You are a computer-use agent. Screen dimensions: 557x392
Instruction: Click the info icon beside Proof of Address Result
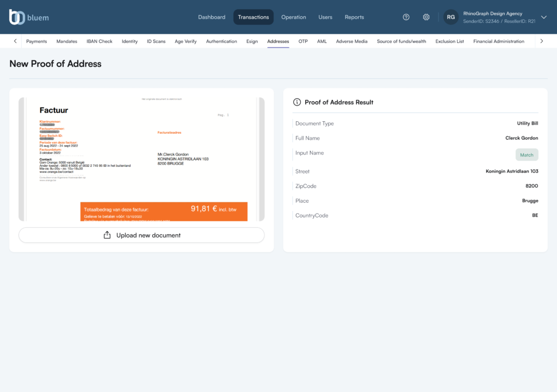point(297,102)
